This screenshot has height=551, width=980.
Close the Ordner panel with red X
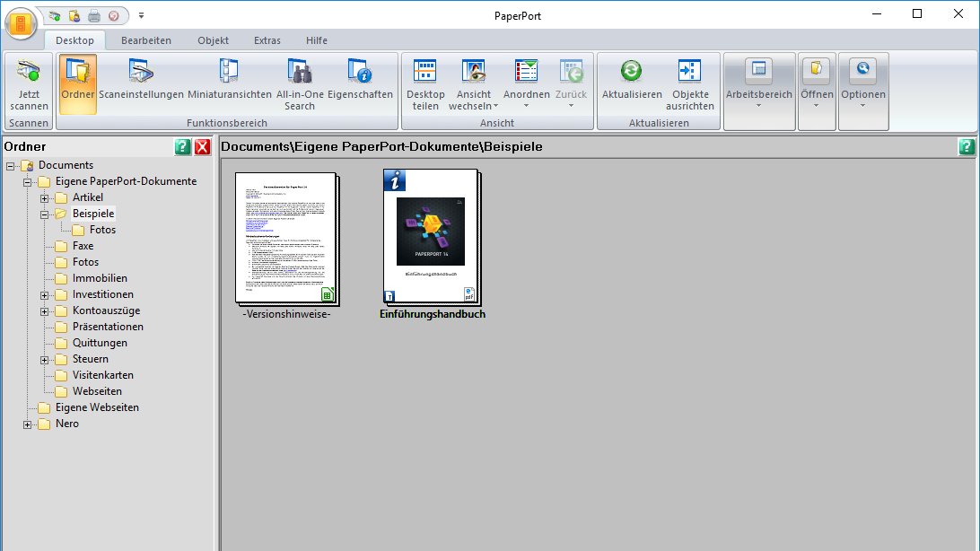tap(202, 147)
